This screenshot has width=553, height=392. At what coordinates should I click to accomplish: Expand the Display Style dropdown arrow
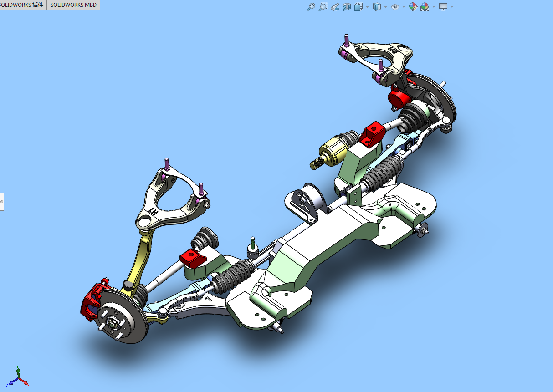[385, 7]
